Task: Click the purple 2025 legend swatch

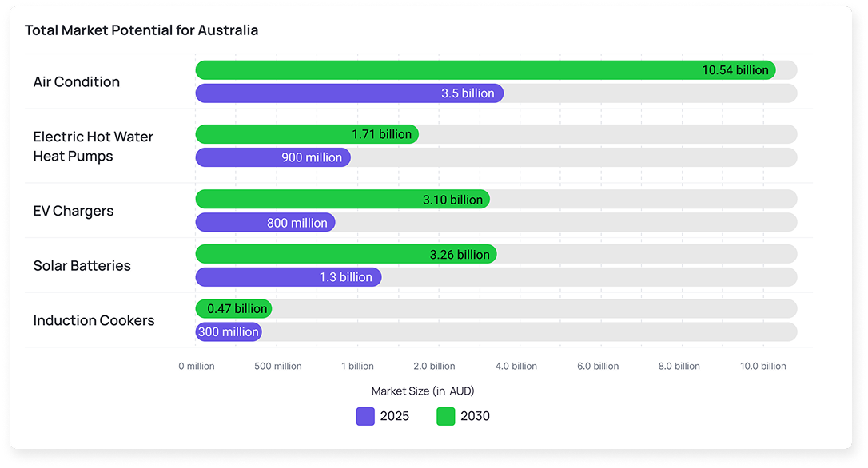Action: click(365, 416)
